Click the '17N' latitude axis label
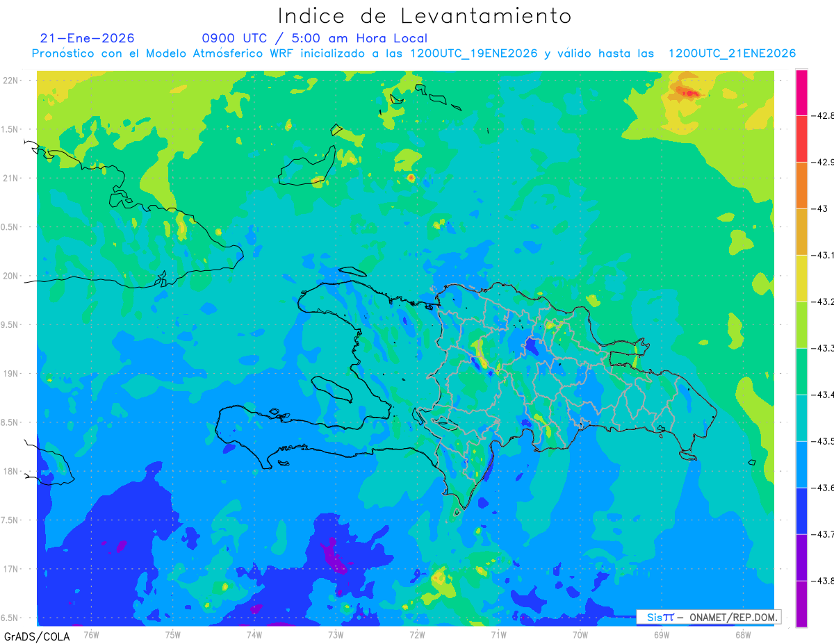 pos(12,570)
